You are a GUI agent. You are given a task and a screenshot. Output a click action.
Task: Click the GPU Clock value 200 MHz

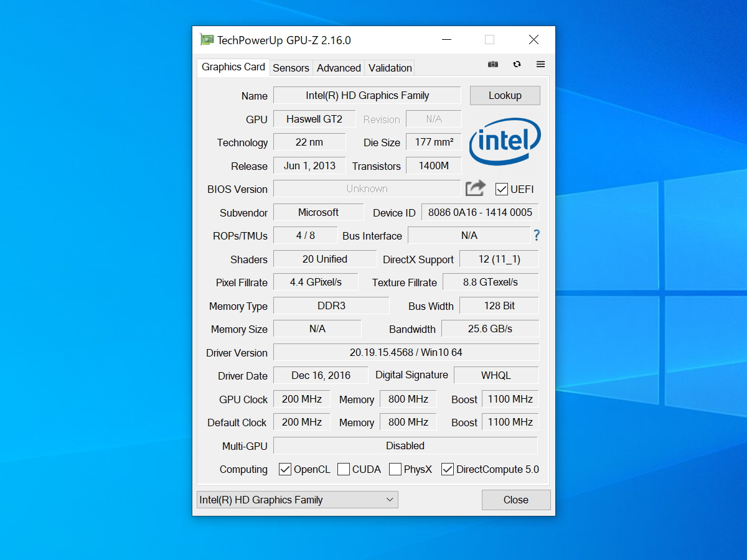[302, 399]
